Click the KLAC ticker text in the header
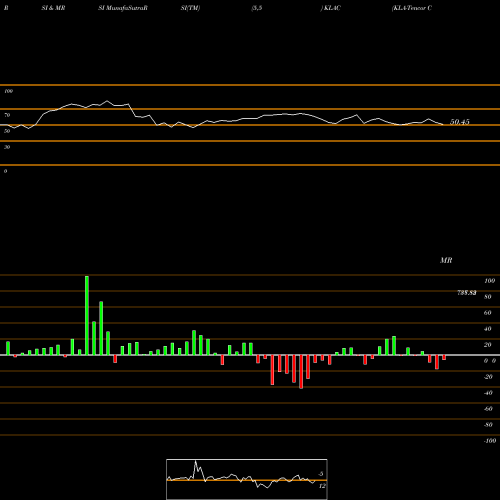This screenshot has height=500, width=500. (x=332, y=8)
